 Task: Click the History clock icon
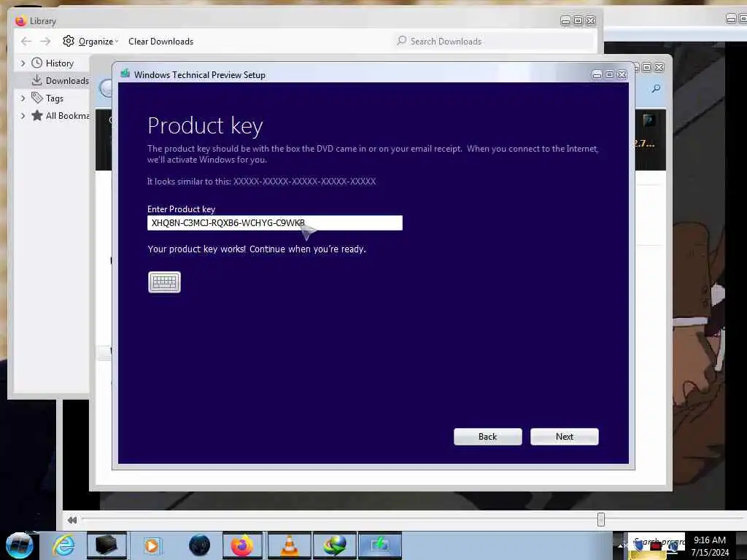36,63
